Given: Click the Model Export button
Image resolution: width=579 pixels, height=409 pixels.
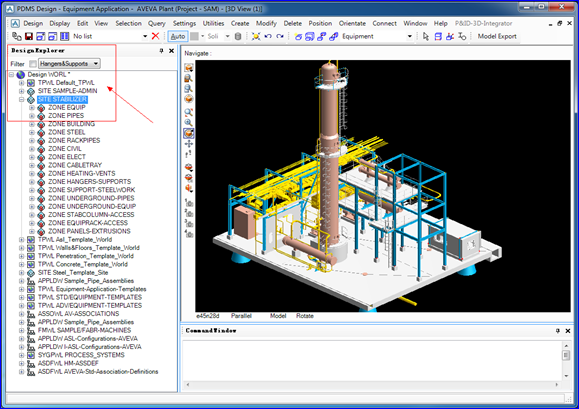Looking at the screenshot, I should [497, 36].
